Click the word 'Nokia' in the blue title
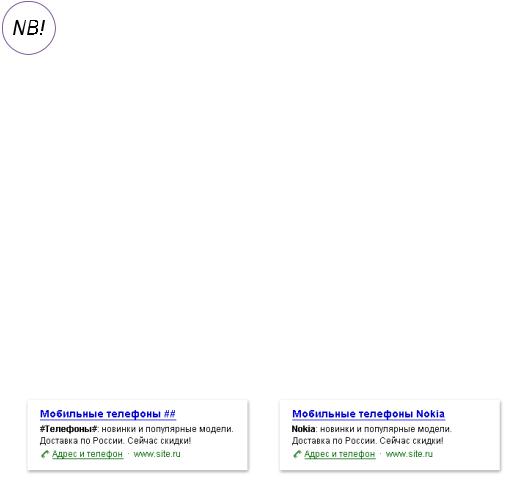Image resolution: width=512 pixels, height=483 pixels. 430,414
